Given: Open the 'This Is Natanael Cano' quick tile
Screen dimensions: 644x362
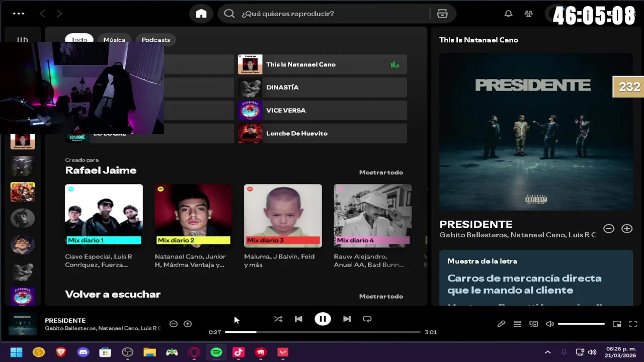Looking at the screenshot, I should tap(322, 64).
